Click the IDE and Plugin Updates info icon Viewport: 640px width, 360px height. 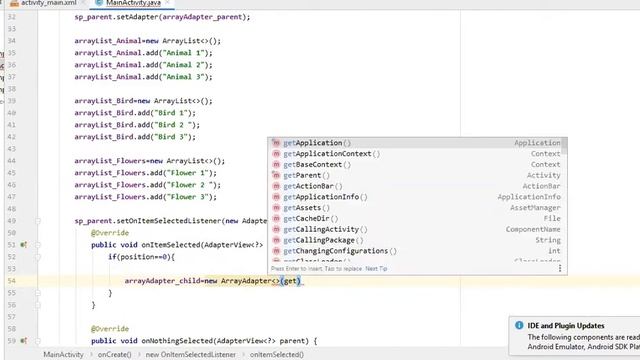(519, 325)
